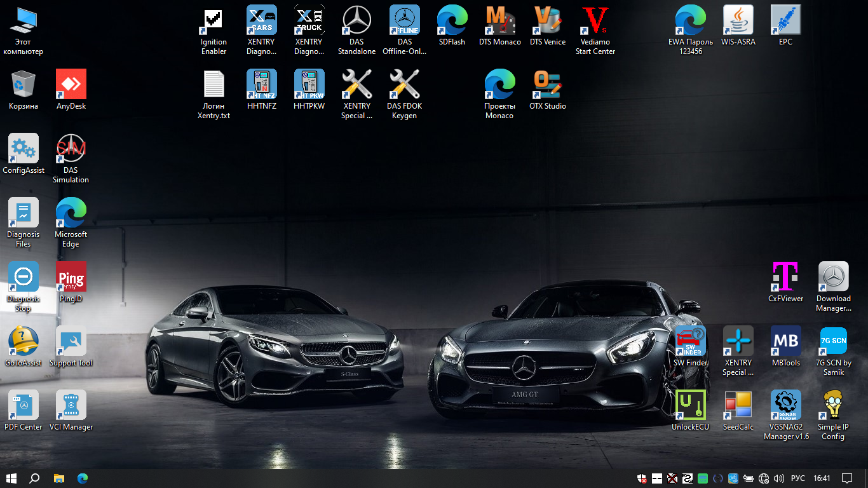Click the Логин Xentry.txt text file
This screenshot has width=868, height=488.
pyautogui.click(x=214, y=85)
